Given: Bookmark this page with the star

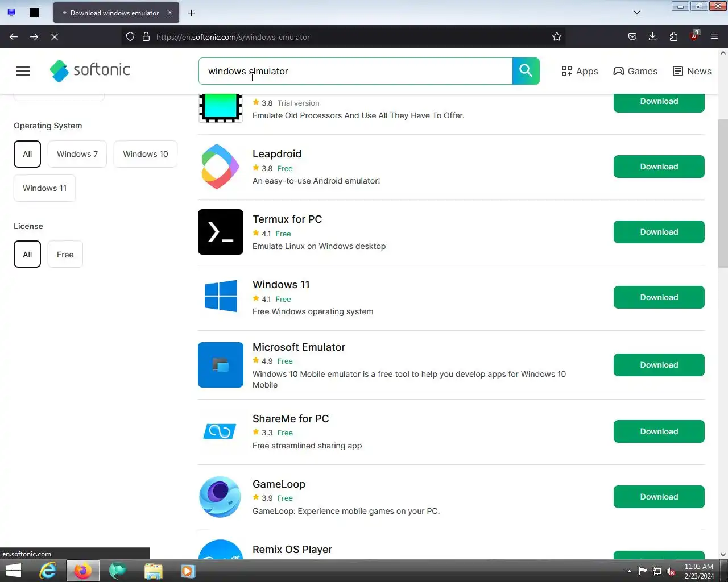Looking at the screenshot, I should tap(557, 37).
